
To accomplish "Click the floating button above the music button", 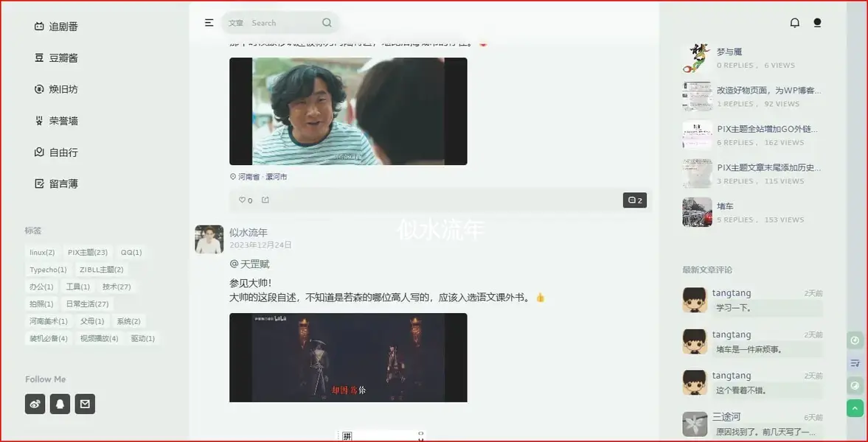I will click(855, 340).
